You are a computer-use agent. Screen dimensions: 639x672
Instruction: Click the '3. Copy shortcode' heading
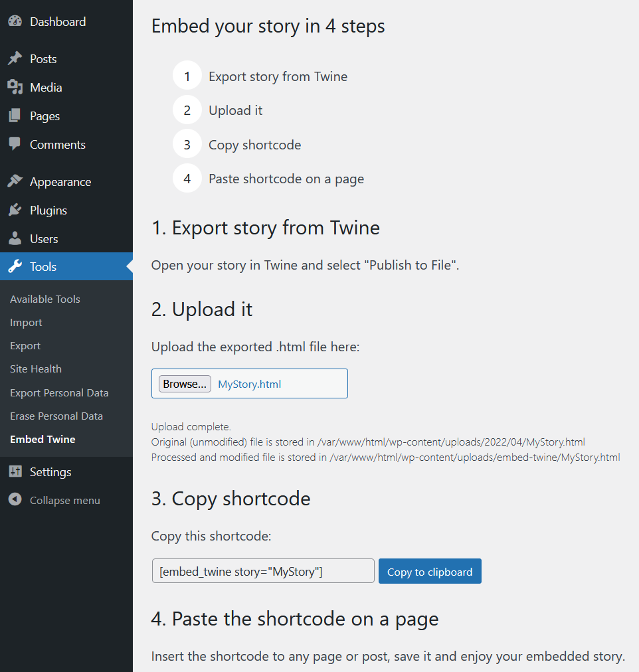tap(231, 499)
